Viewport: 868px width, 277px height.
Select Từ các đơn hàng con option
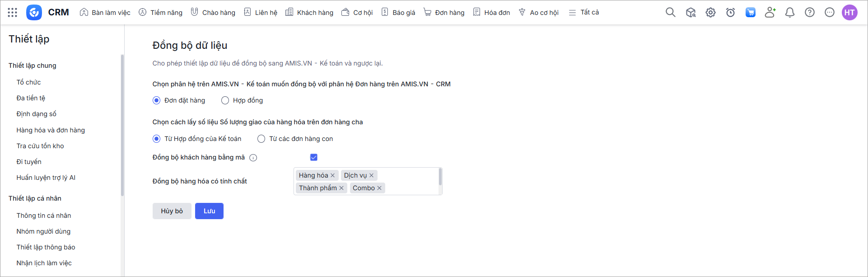point(295,139)
